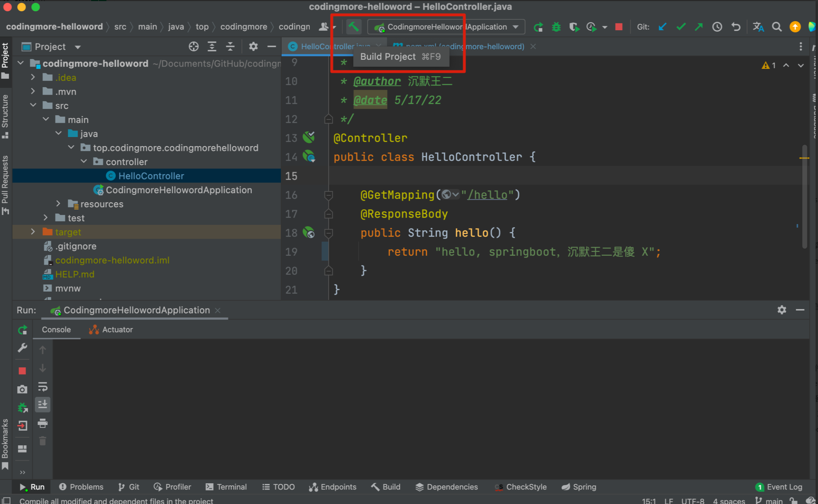
Task: Toggle scroll to end in console
Action: tap(43, 404)
